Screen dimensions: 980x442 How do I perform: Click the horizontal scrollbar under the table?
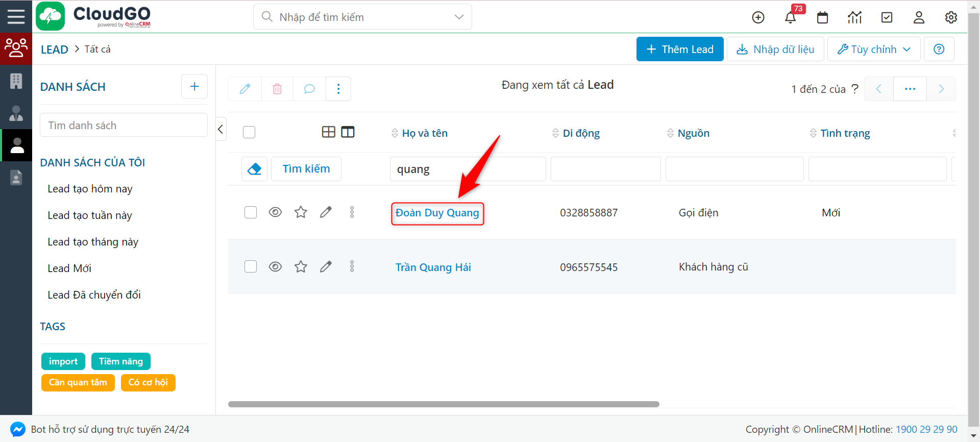443,404
